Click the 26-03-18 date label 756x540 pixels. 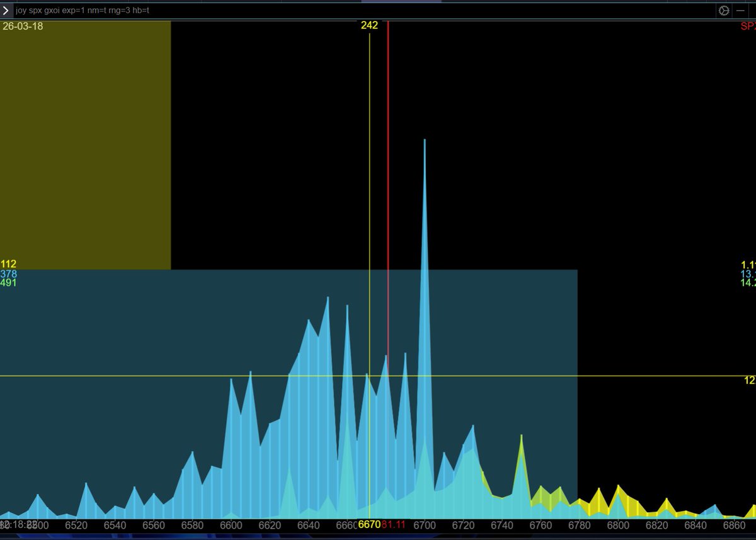click(x=23, y=26)
